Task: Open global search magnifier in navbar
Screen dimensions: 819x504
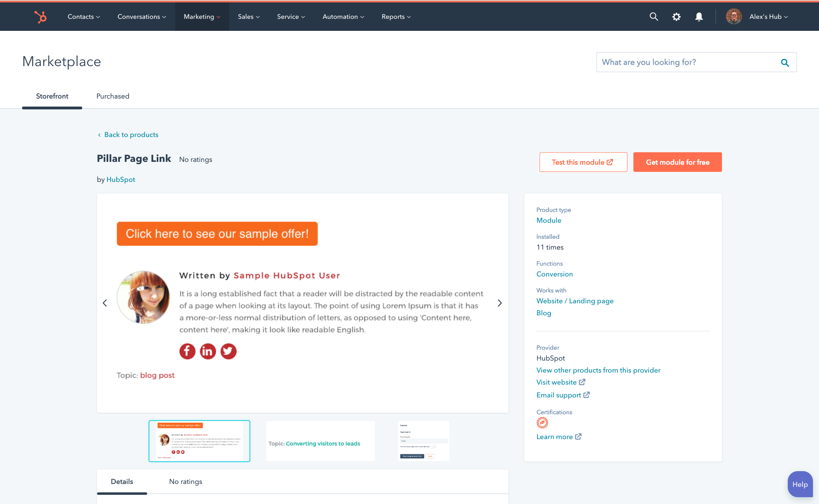Action: click(x=653, y=17)
